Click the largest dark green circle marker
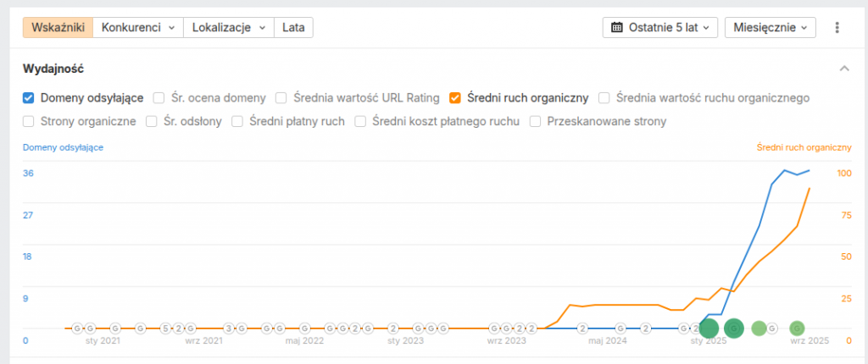Screen dimensions: 868x364 point(710,328)
